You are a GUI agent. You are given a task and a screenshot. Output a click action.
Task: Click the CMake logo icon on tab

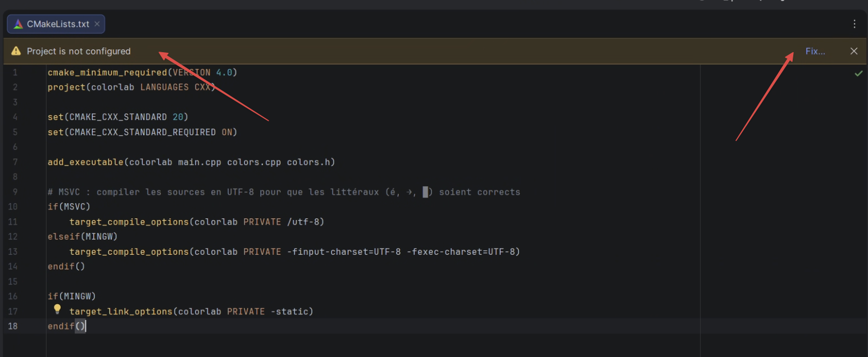[x=19, y=24]
